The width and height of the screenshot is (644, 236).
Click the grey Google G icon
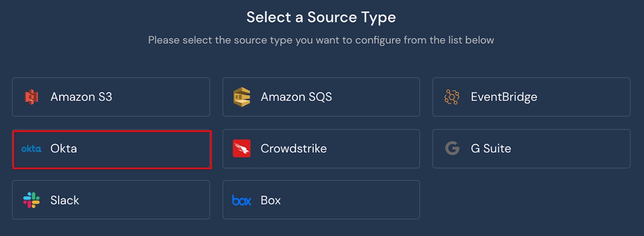452,148
